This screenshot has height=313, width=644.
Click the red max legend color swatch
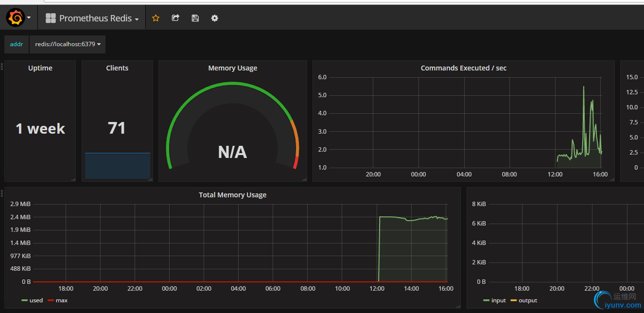click(51, 300)
